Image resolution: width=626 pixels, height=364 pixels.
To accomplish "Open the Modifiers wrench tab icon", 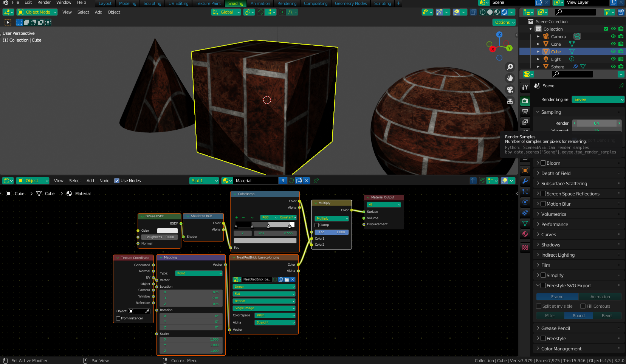I will point(525,181).
